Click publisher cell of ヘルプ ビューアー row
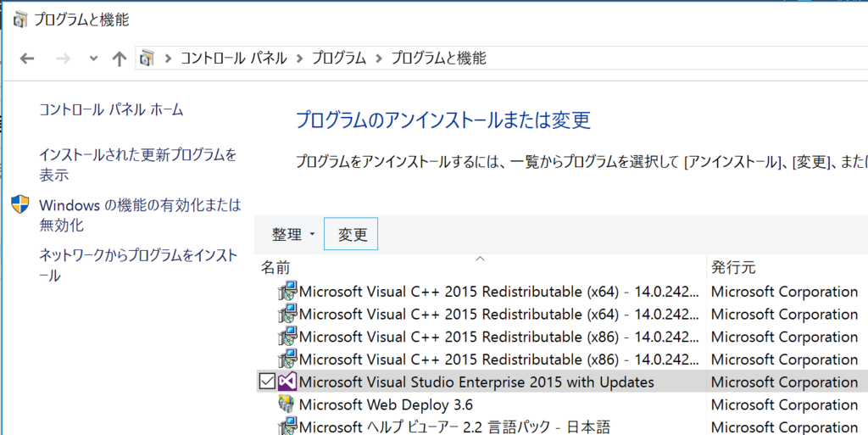The image size is (868, 435). [784, 427]
